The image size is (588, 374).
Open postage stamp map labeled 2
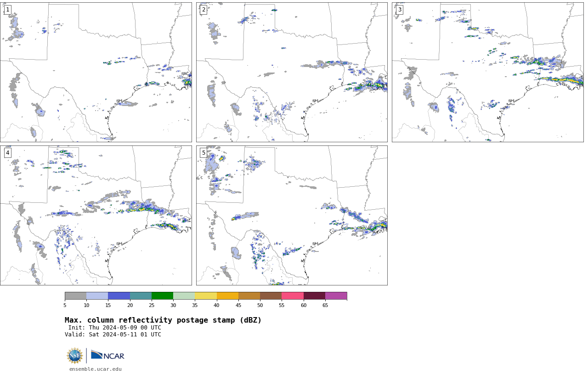coord(292,72)
